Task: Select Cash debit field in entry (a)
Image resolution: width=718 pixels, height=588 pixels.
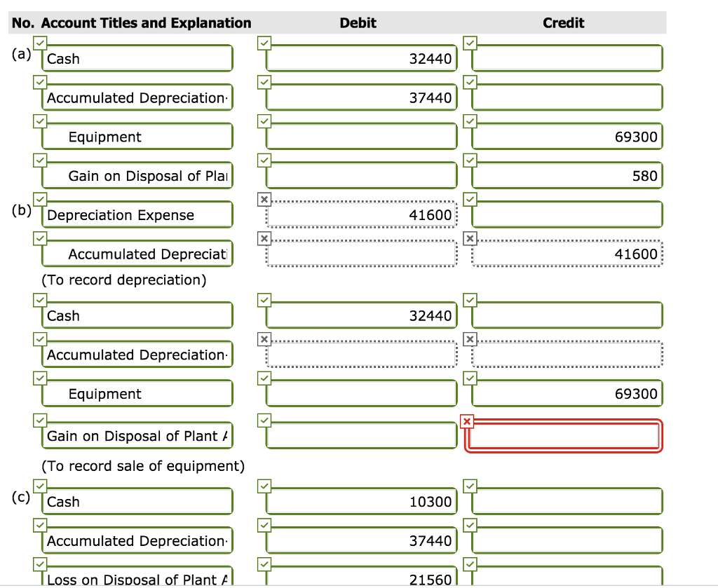Action: coord(361,59)
